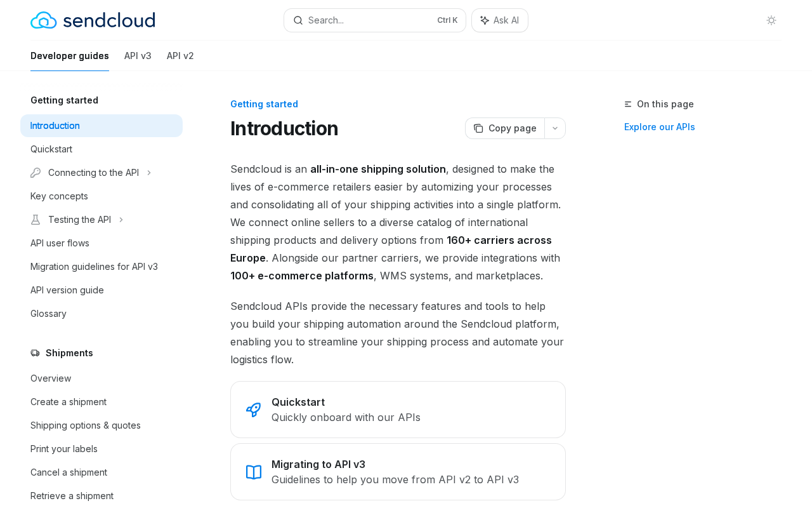Click the rocket icon on the Quickstart card
Viewport: 812px width, 508px height.
pyautogui.click(x=254, y=410)
